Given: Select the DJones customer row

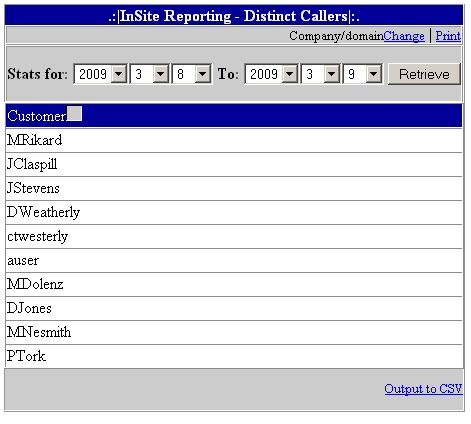Looking at the screenshot, I should [234, 308].
